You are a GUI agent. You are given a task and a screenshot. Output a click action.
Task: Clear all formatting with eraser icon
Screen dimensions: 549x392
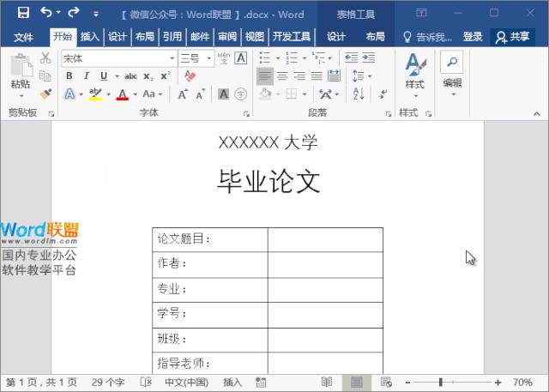(x=190, y=76)
